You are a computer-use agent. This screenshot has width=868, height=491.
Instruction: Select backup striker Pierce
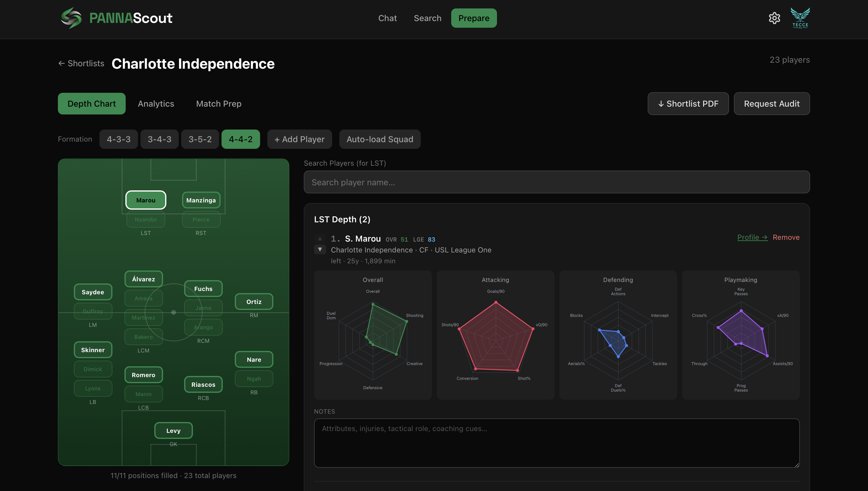(201, 220)
